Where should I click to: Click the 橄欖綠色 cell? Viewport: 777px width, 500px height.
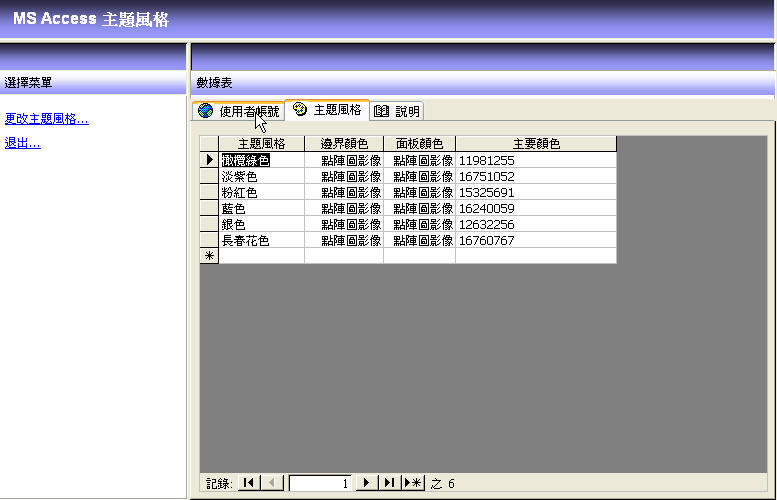point(261,160)
